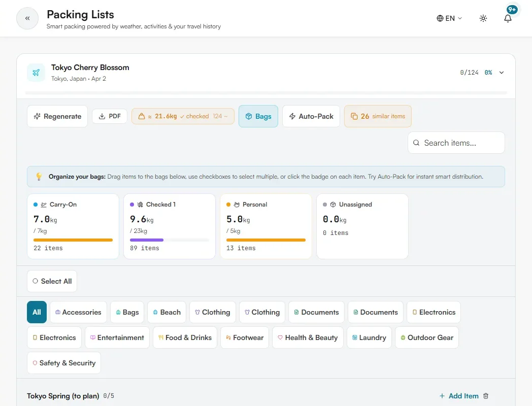Click the "Tokyo Spring (to plan)" heading
The height and width of the screenshot is (406, 532).
click(x=63, y=396)
